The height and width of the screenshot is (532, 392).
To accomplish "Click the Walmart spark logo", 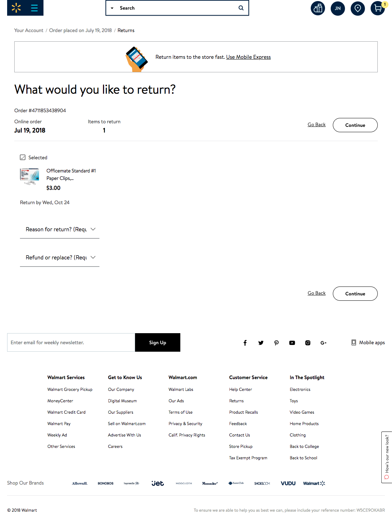I will [15, 7].
